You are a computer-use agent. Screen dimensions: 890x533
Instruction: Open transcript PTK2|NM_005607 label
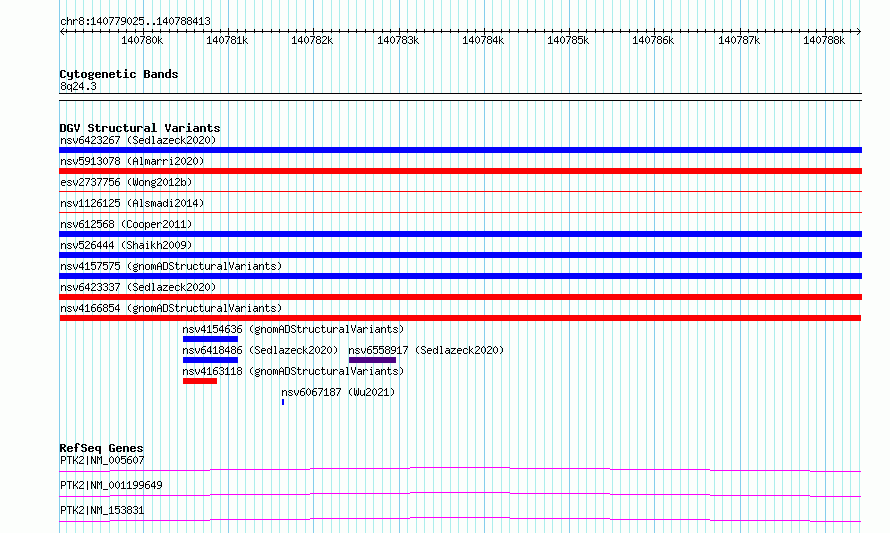pos(102,460)
